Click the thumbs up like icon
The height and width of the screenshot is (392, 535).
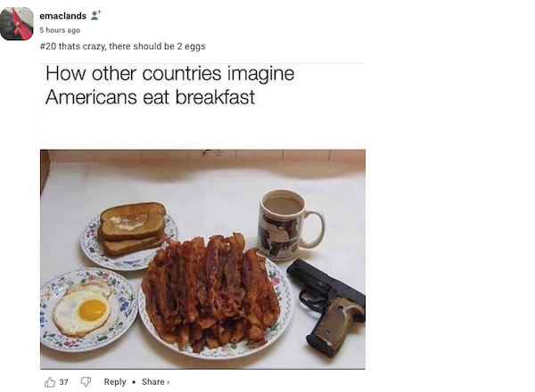click(x=50, y=382)
